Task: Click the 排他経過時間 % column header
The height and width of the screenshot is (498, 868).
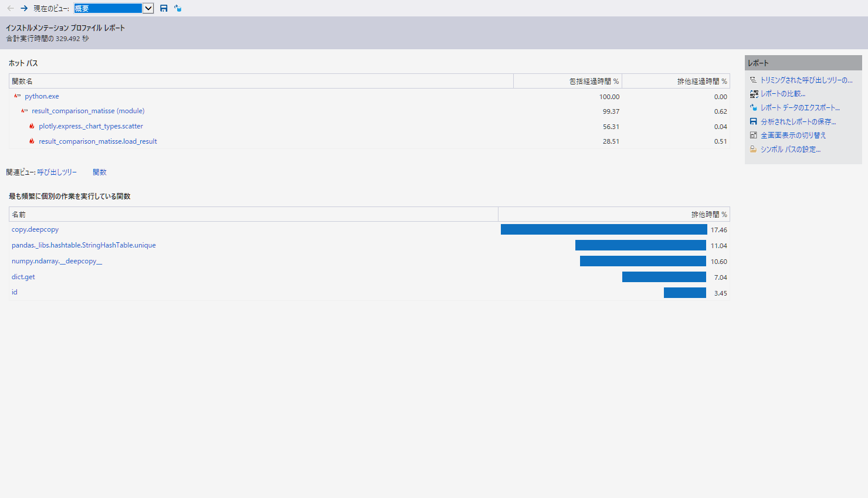Action: [x=676, y=81]
